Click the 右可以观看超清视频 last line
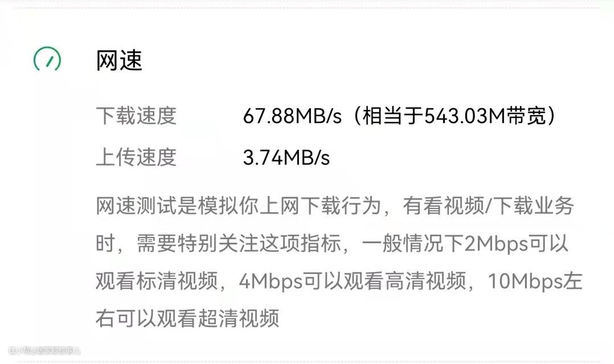This screenshot has width=614, height=364. tap(187, 318)
